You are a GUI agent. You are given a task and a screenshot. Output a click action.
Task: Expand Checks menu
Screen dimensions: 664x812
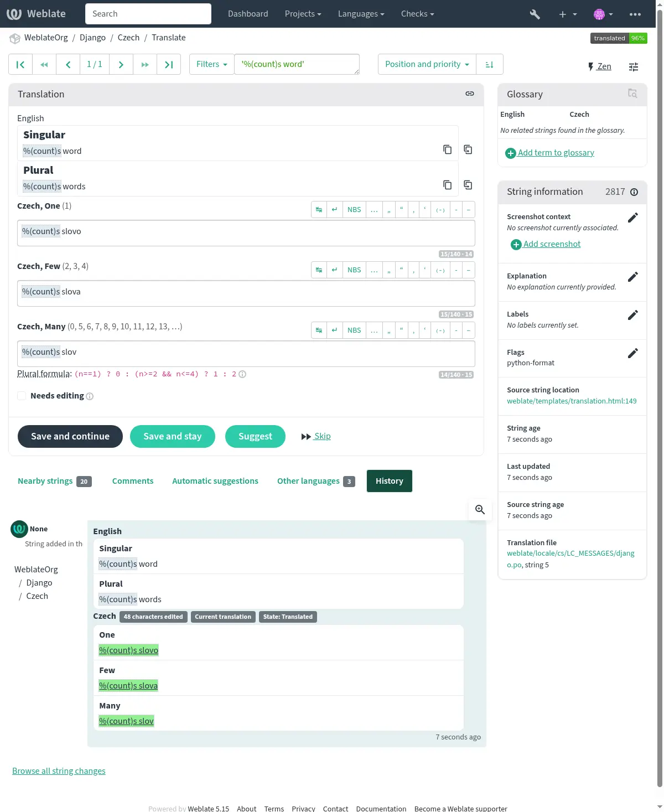(x=417, y=14)
